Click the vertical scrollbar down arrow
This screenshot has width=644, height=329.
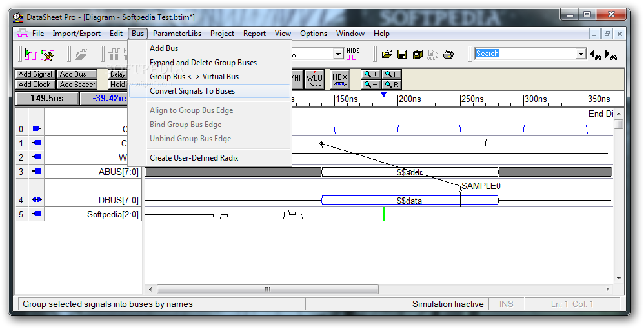point(619,279)
